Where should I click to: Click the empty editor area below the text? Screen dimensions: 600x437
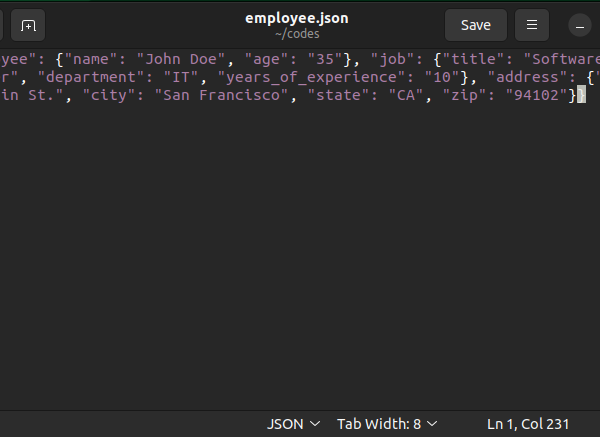click(x=298, y=256)
